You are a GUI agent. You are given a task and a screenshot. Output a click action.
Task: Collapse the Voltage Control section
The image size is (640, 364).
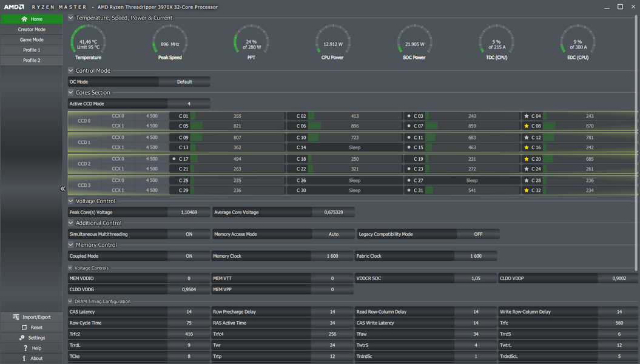click(x=70, y=201)
